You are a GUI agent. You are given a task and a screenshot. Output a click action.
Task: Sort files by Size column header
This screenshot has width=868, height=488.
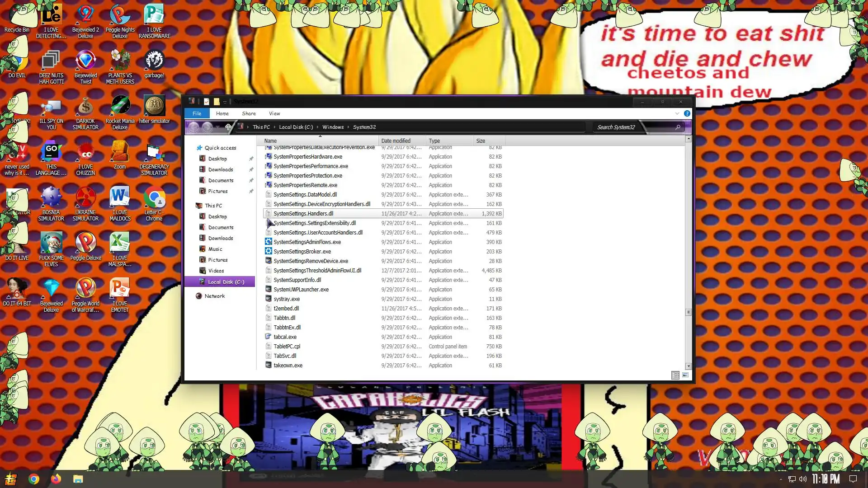click(x=481, y=141)
